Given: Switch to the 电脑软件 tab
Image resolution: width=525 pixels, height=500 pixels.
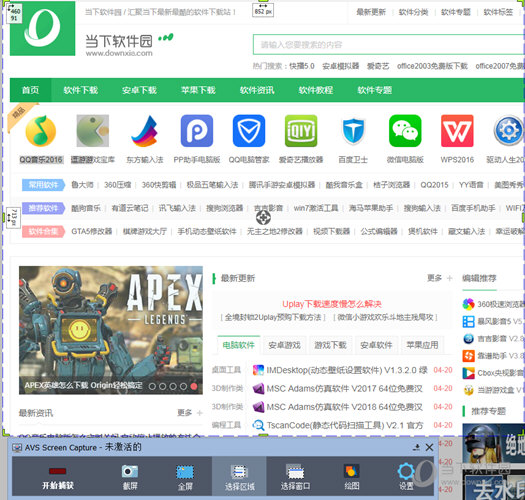Looking at the screenshot, I should (x=239, y=345).
